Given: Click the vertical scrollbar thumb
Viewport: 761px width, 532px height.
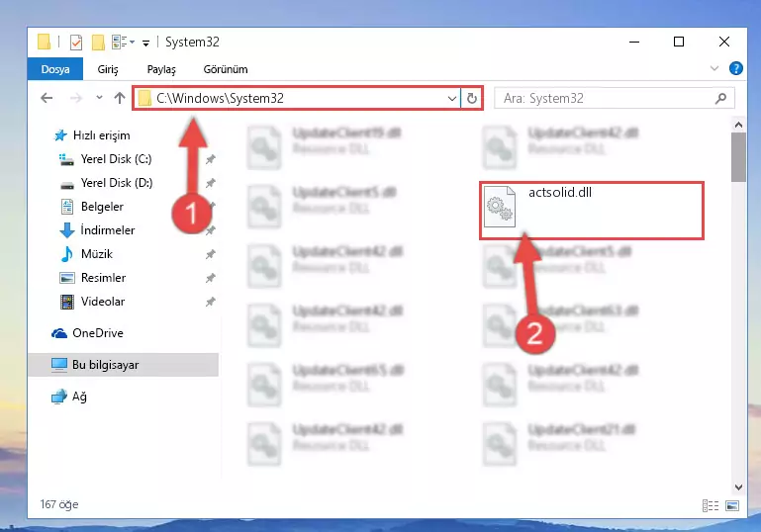Looking at the screenshot, I should pos(738,157).
